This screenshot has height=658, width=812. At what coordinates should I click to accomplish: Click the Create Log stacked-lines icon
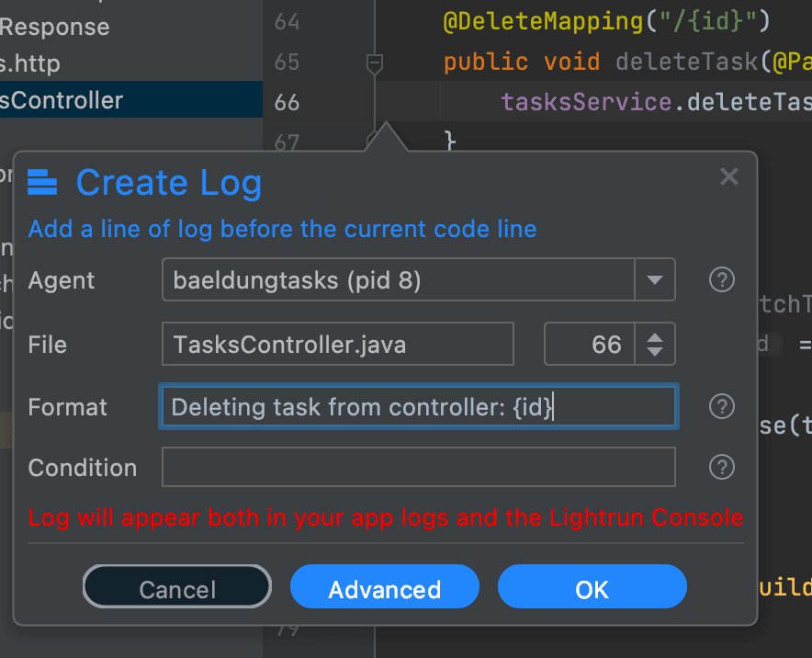pyautogui.click(x=43, y=183)
